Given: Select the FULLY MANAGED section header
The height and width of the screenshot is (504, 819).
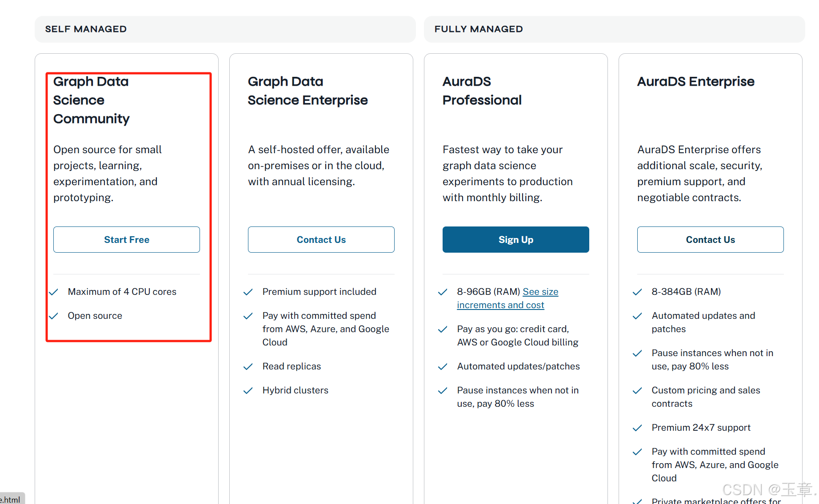Looking at the screenshot, I should tap(478, 29).
